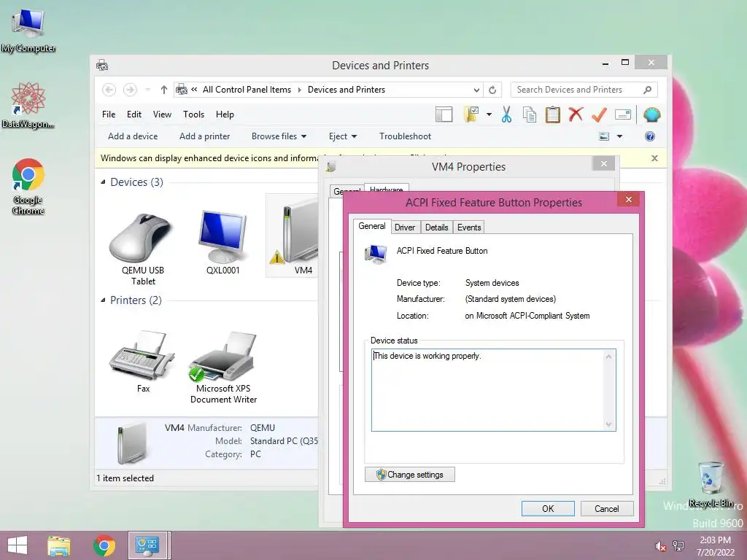
Task: Select the QEMU USB Tablet device
Action: (143, 249)
